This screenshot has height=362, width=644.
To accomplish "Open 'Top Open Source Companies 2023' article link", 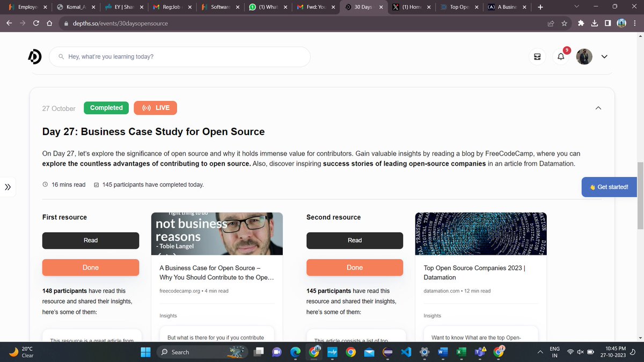I will coord(474,272).
